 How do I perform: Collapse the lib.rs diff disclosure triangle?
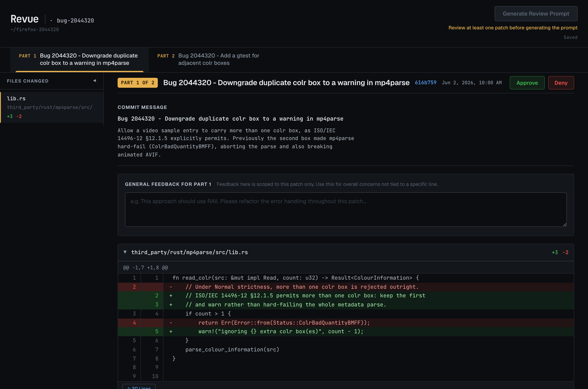point(125,252)
